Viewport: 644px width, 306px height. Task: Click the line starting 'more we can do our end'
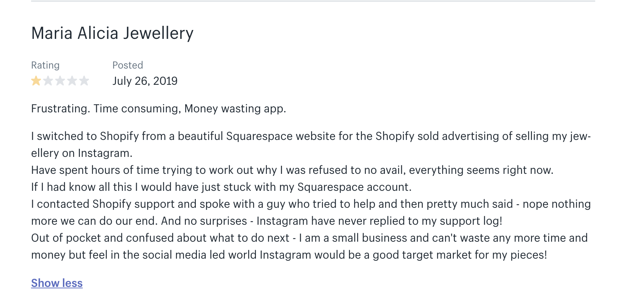tap(267, 221)
